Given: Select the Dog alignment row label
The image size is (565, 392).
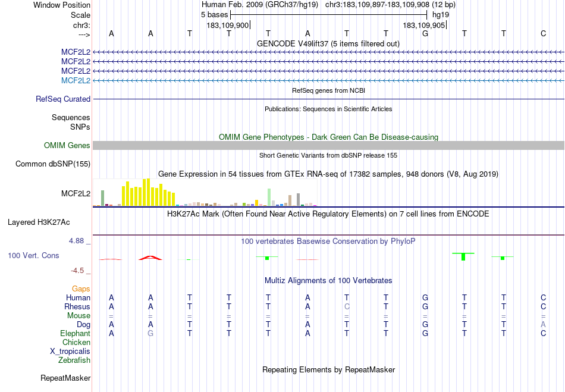Looking at the screenshot, I should (x=84, y=325).
